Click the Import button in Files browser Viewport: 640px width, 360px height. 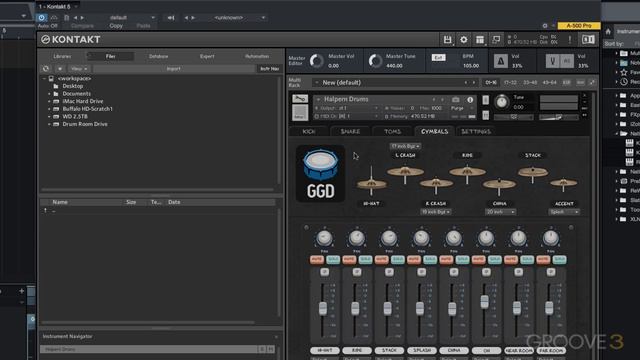pyautogui.click(x=173, y=69)
